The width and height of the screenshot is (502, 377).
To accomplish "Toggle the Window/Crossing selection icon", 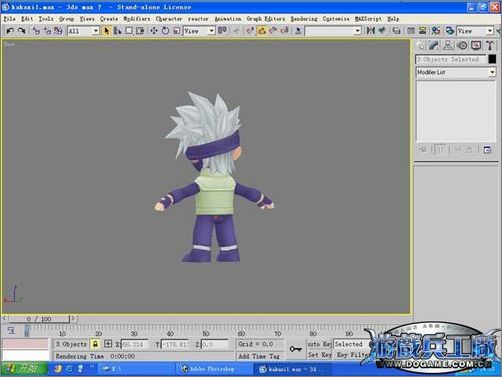I will (140, 31).
